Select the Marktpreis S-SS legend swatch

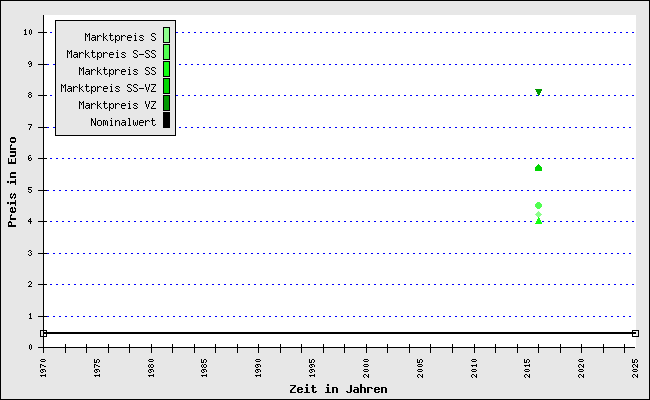(166, 53)
